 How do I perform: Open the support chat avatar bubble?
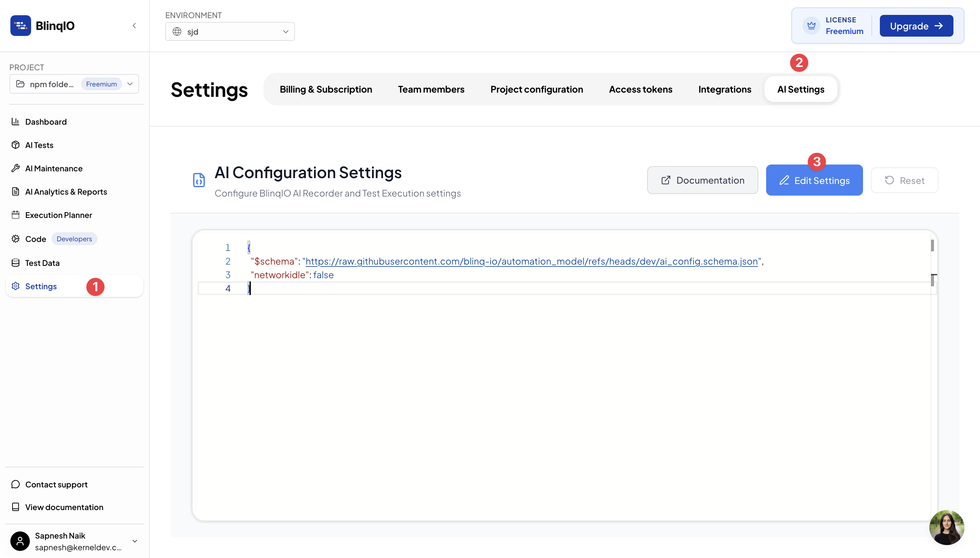946,527
